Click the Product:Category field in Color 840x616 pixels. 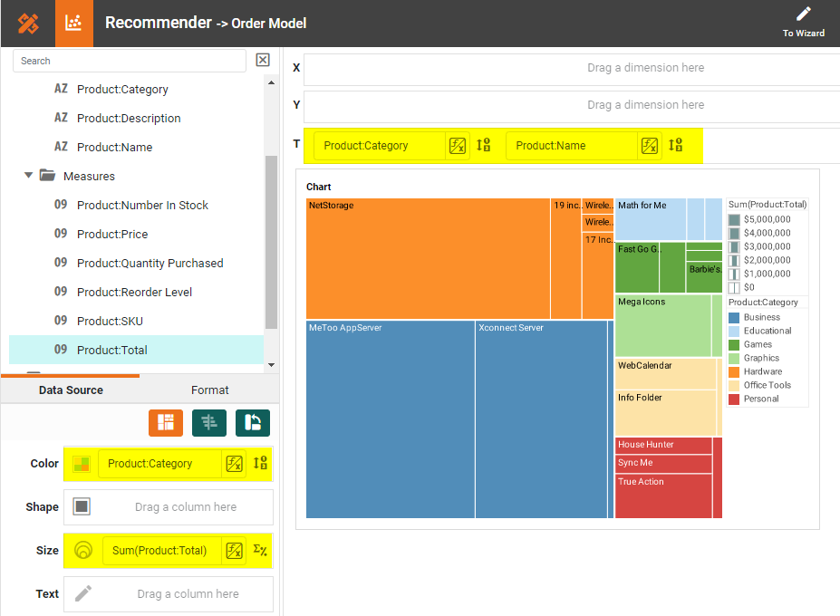coord(159,463)
